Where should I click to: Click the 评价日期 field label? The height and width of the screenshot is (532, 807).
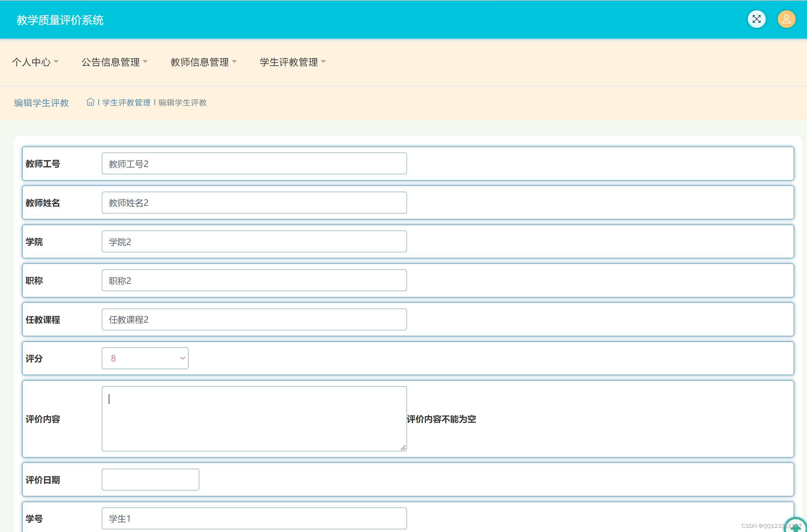[x=43, y=480]
